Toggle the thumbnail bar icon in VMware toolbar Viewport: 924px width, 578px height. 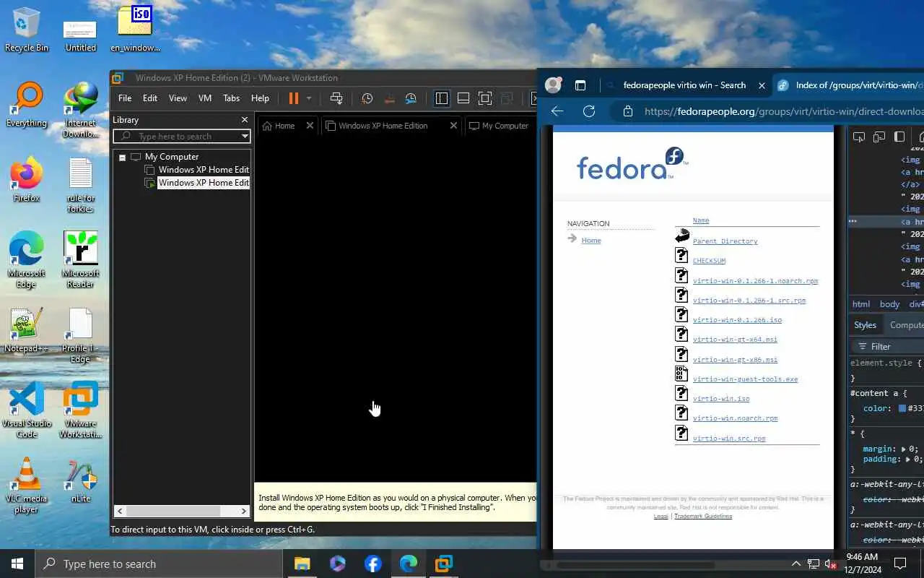pos(463,98)
